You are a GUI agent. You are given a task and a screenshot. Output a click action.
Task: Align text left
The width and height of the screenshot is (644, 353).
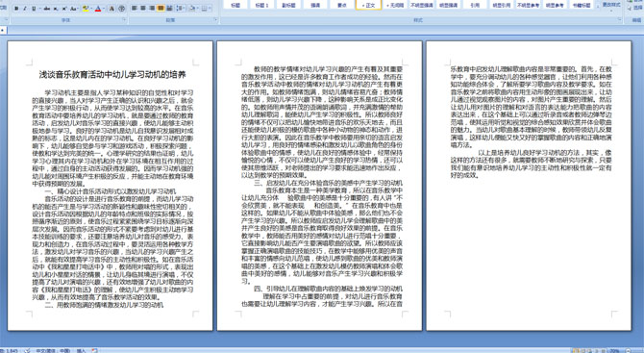click(x=134, y=9)
